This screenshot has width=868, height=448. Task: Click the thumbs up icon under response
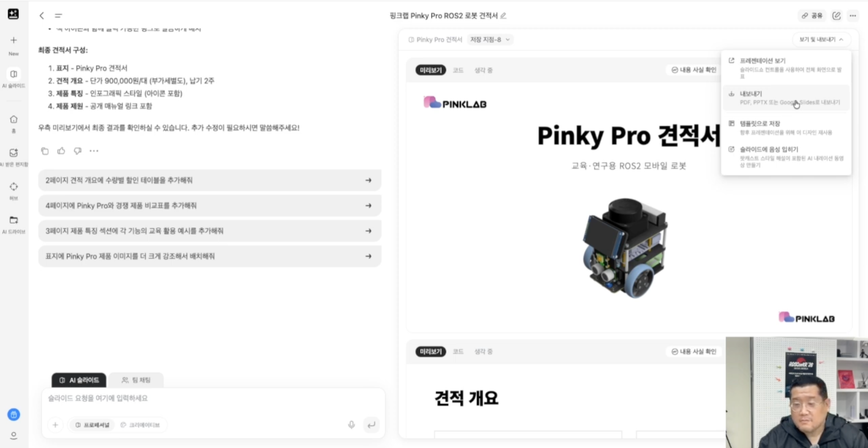pos(61,151)
